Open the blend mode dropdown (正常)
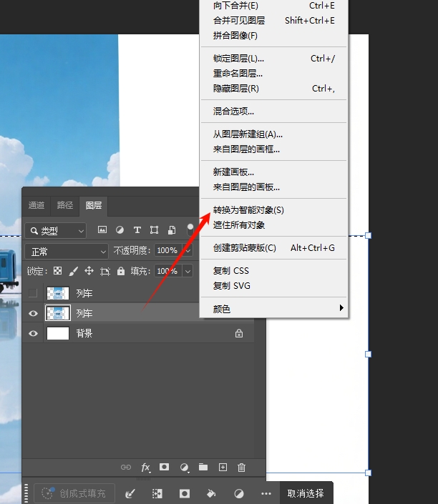Screen dimensions: 438x504 tap(67, 252)
